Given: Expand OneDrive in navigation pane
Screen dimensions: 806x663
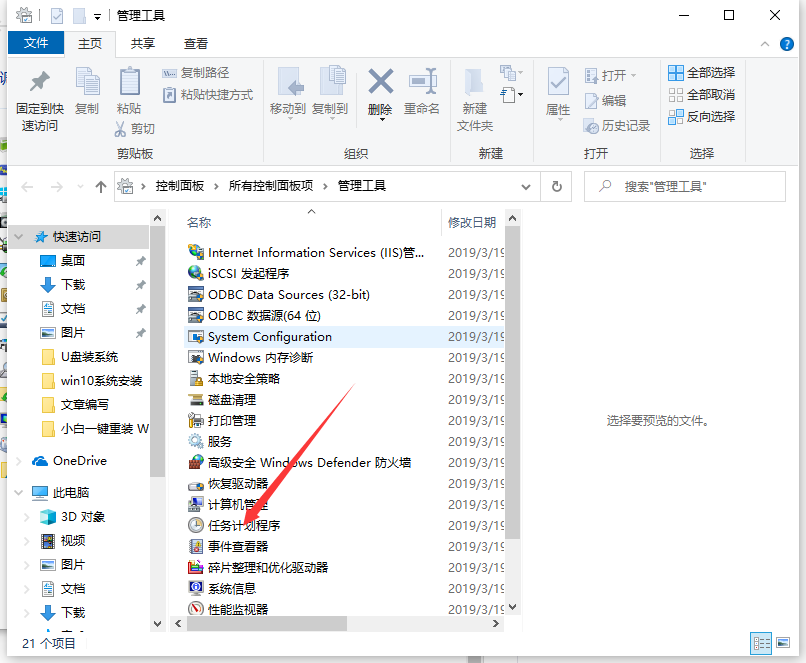Looking at the screenshot, I should click(20, 461).
